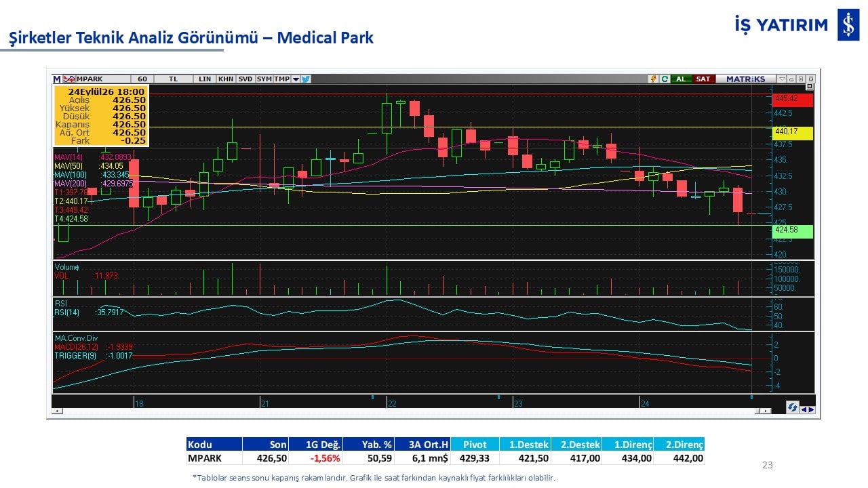Screen dimensions: 868x488
Task: Click the Twitter bird icon in chart toolbar
Action: click(306, 79)
